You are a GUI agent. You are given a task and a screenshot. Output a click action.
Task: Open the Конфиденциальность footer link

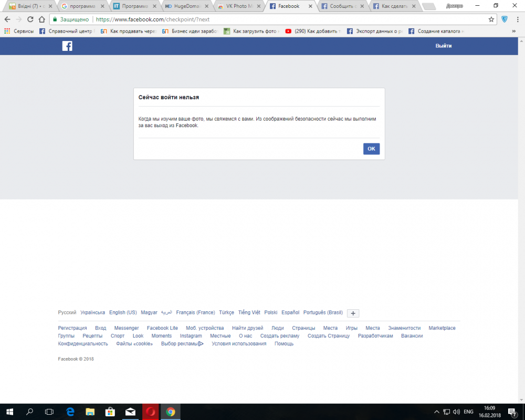point(83,344)
